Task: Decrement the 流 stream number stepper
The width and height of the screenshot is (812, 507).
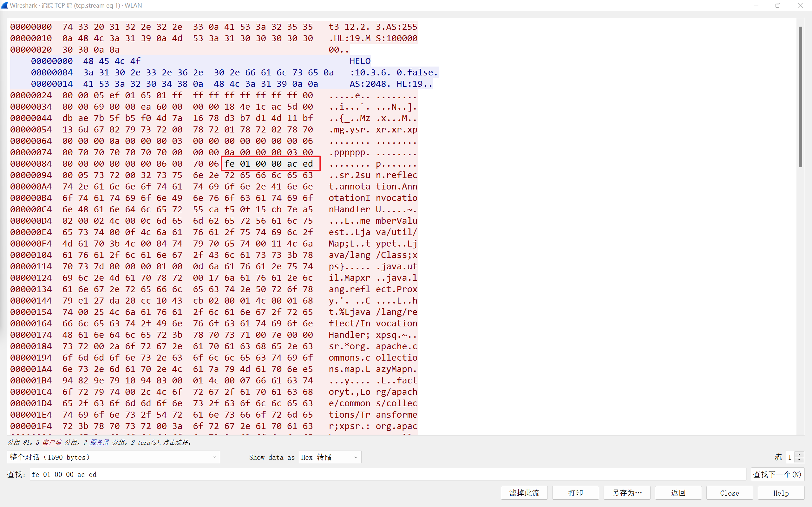Action: [800, 460]
